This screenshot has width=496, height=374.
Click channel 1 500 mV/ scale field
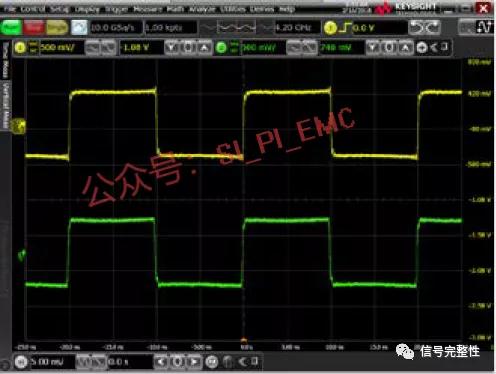(61, 48)
